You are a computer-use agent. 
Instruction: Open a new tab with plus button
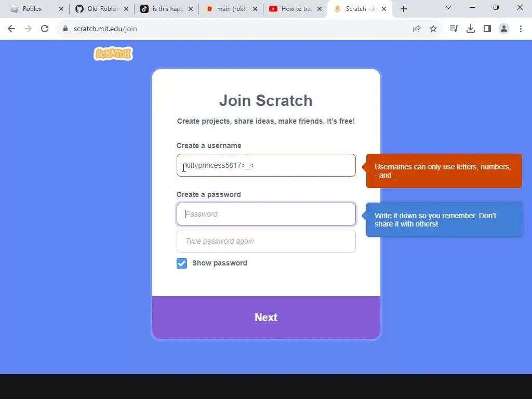pos(403,9)
